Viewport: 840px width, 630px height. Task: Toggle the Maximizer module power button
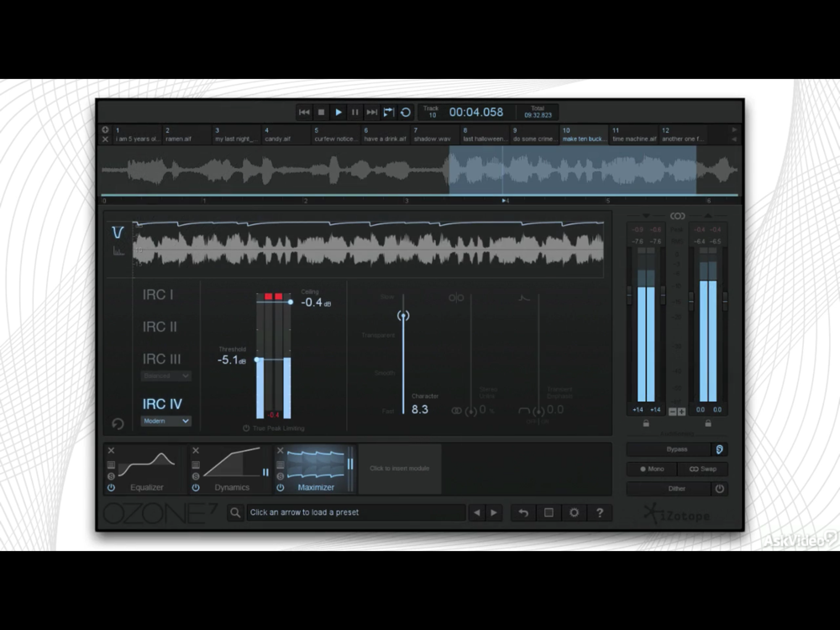pyautogui.click(x=280, y=487)
